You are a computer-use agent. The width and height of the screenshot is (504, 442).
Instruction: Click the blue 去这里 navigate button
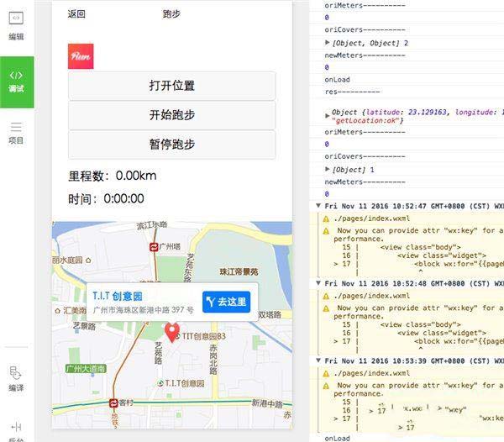pos(226,302)
